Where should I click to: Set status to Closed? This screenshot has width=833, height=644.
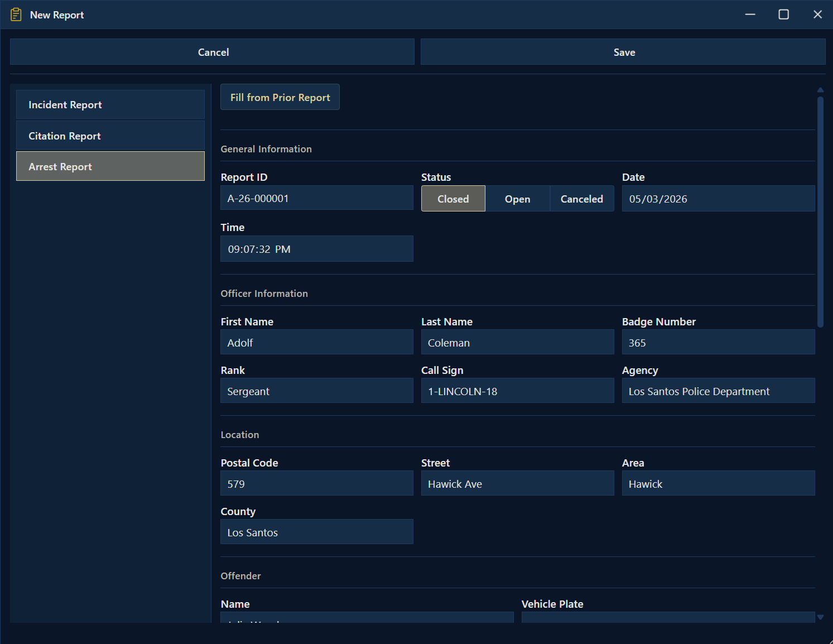pyautogui.click(x=452, y=199)
